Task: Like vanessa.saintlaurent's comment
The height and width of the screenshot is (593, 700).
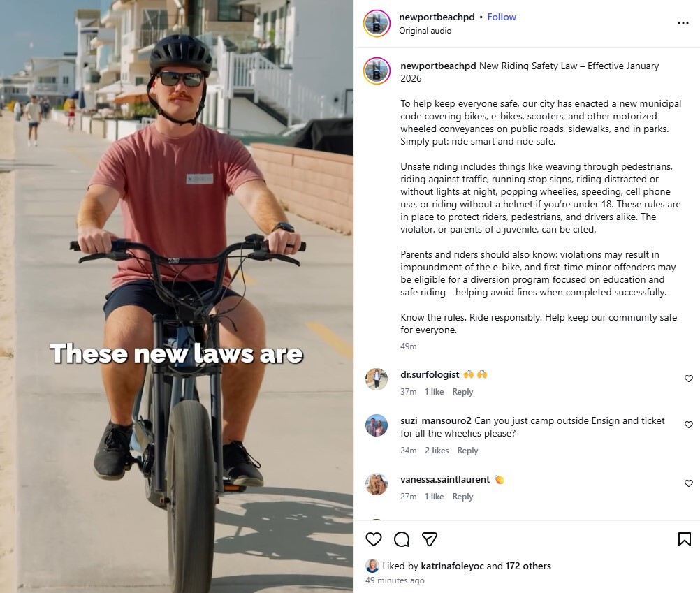Action: tap(689, 483)
